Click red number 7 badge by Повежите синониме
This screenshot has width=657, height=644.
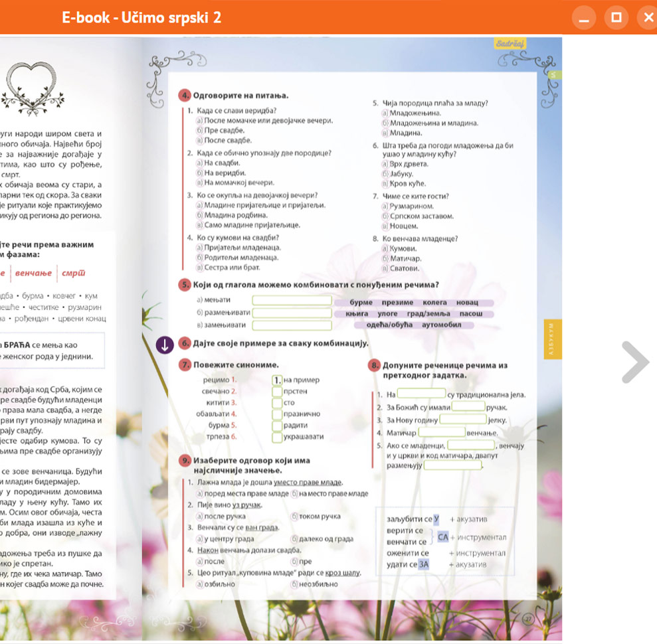coord(185,365)
